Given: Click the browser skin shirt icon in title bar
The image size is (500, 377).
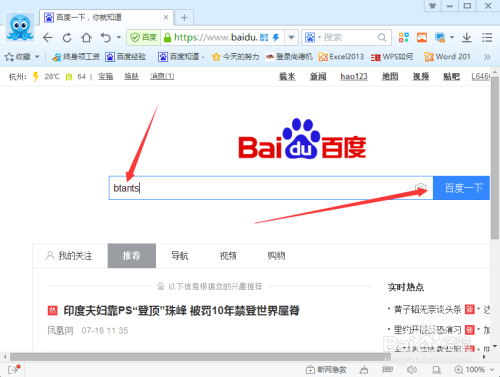Looking at the screenshot, I should click(433, 6).
